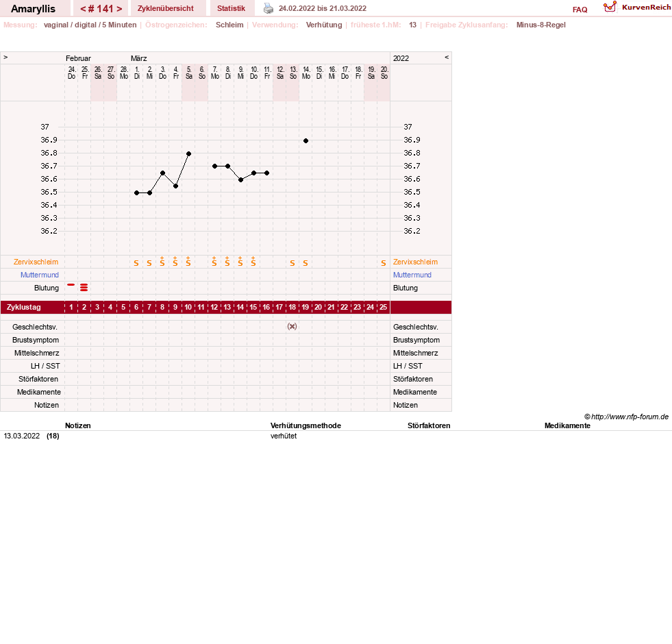Click the 'Medikamente' column header below chart
This screenshot has height=644, width=672.
pos(567,425)
